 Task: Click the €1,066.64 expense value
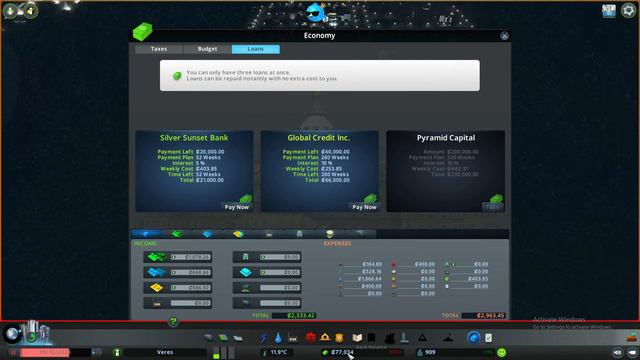click(x=369, y=279)
